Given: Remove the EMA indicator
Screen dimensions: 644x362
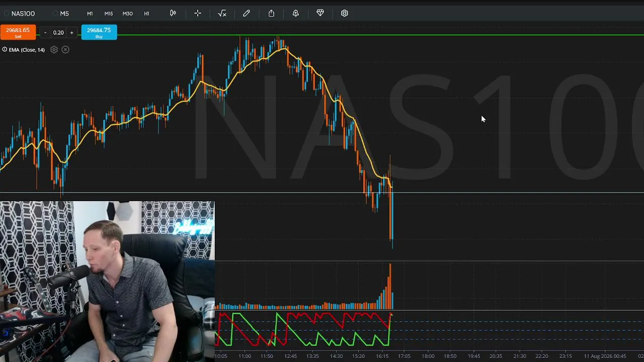Looking at the screenshot, I should [65, 50].
